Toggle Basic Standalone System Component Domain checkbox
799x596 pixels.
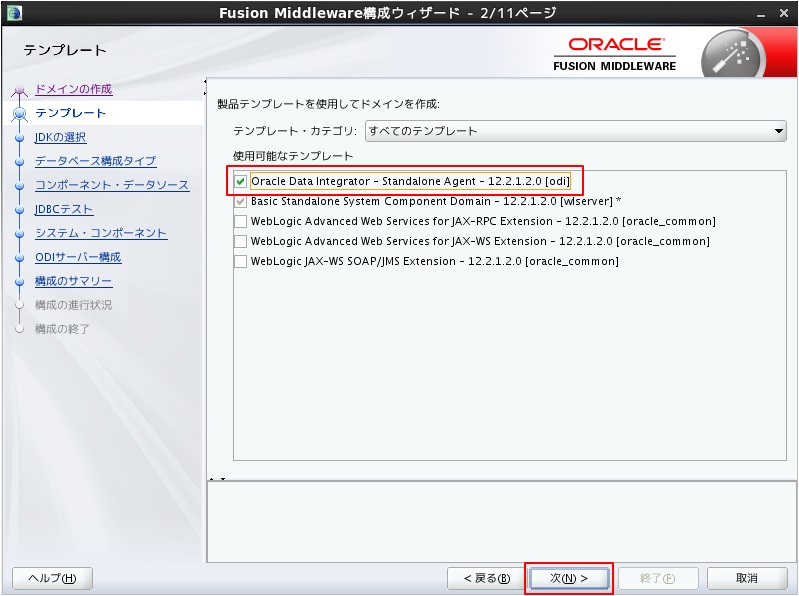tap(241, 201)
